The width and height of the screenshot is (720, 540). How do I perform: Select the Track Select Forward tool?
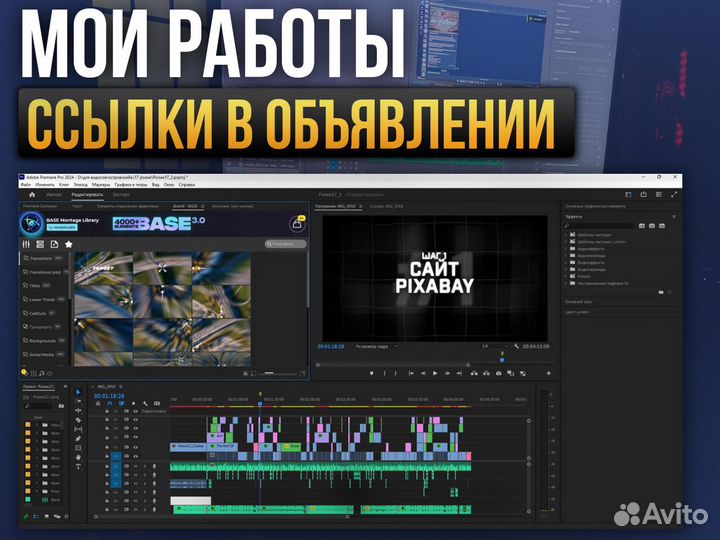tap(78, 401)
